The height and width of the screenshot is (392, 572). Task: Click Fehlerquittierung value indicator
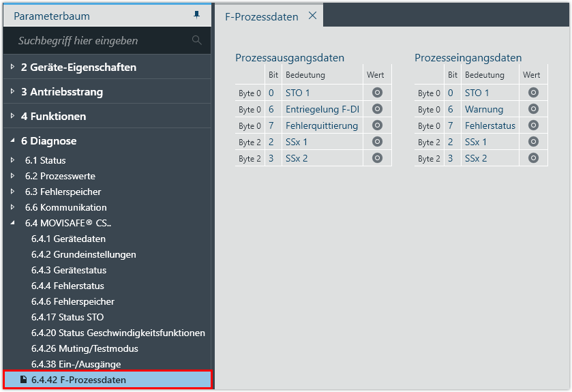[x=377, y=125]
